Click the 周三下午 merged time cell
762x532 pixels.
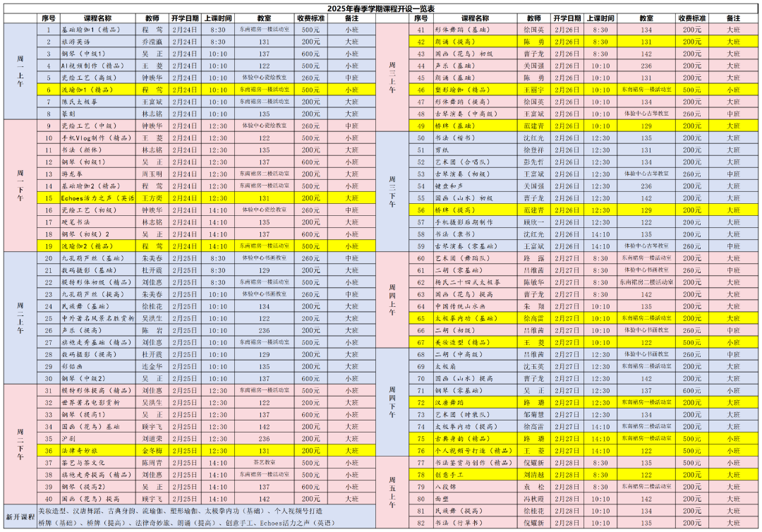tap(392, 192)
